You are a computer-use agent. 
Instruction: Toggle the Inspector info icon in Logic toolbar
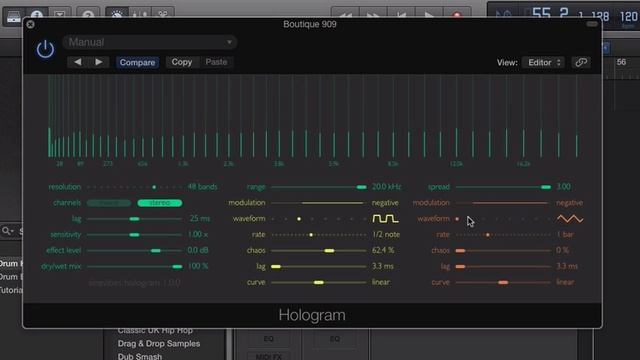pyautogui.click(x=37, y=16)
